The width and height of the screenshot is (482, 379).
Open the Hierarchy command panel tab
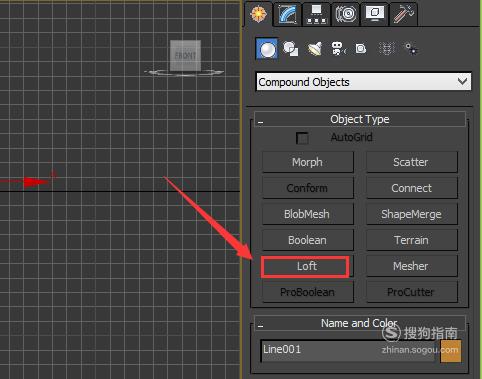(316, 14)
